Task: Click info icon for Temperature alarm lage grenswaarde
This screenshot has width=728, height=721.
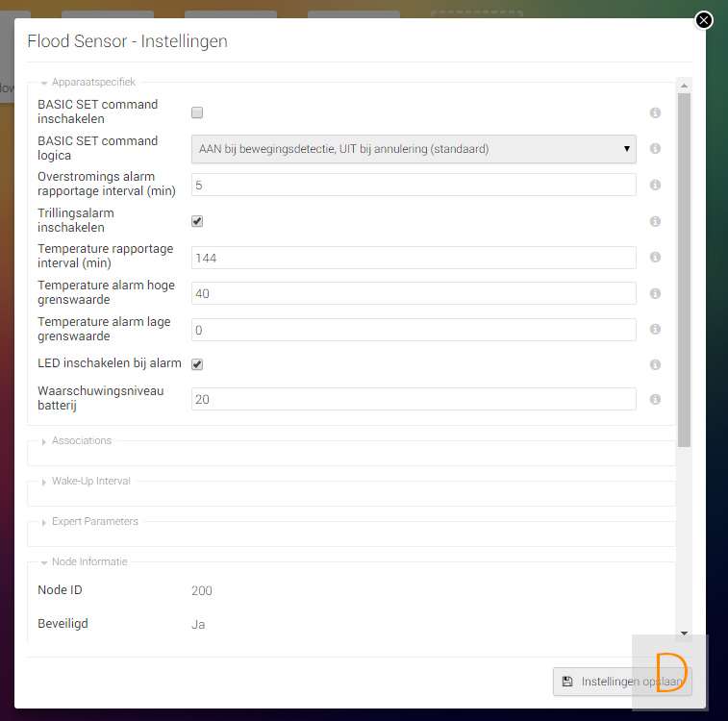Action: [x=655, y=329]
